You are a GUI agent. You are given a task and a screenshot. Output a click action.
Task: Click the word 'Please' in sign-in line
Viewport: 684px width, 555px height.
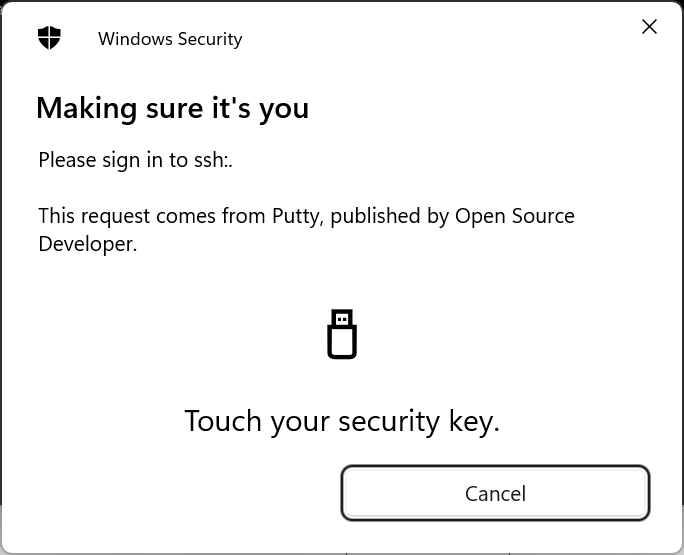point(67,160)
